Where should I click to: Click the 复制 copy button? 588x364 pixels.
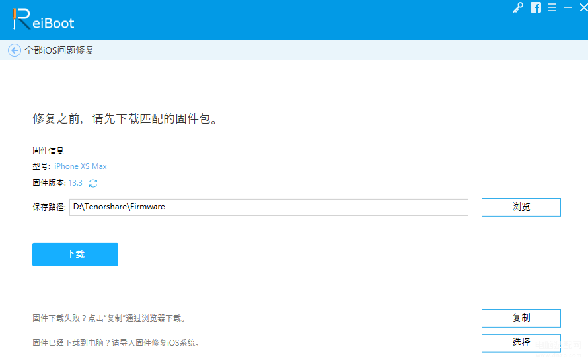click(x=521, y=318)
